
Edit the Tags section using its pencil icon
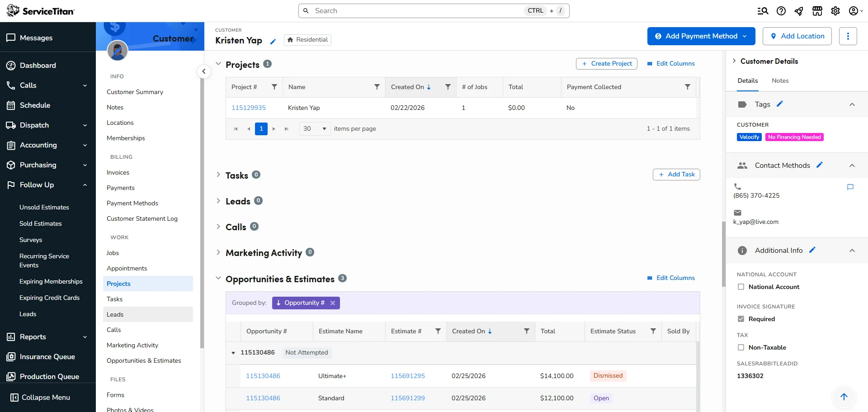tap(779, 104)
